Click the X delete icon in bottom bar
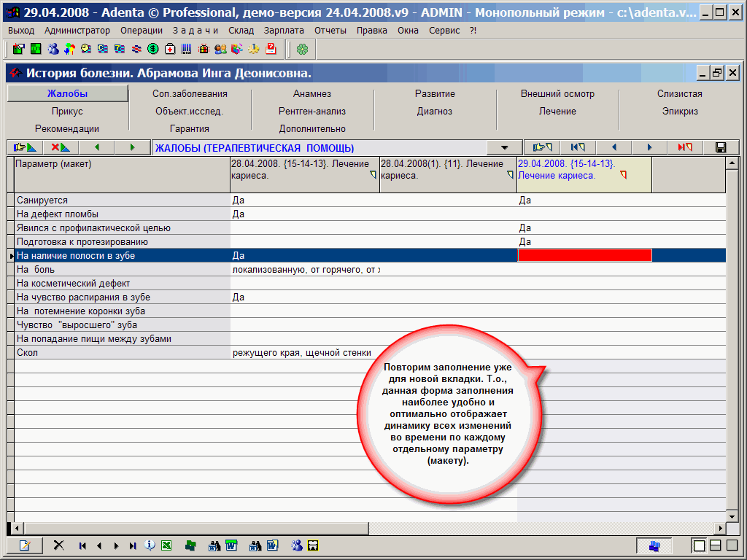This screenshot has width=747, height=560. (x=59, y=545)
